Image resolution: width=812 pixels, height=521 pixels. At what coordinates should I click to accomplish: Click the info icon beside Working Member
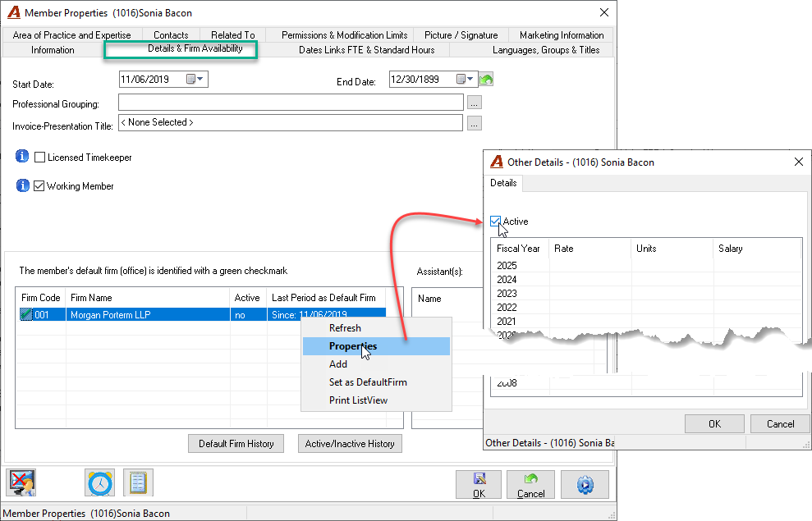click(22, 185)
